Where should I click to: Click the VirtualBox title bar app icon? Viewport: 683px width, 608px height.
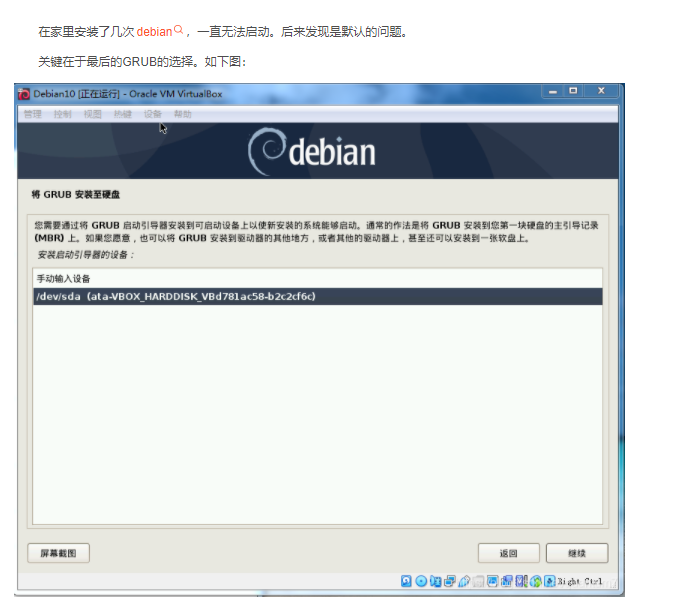24,94
